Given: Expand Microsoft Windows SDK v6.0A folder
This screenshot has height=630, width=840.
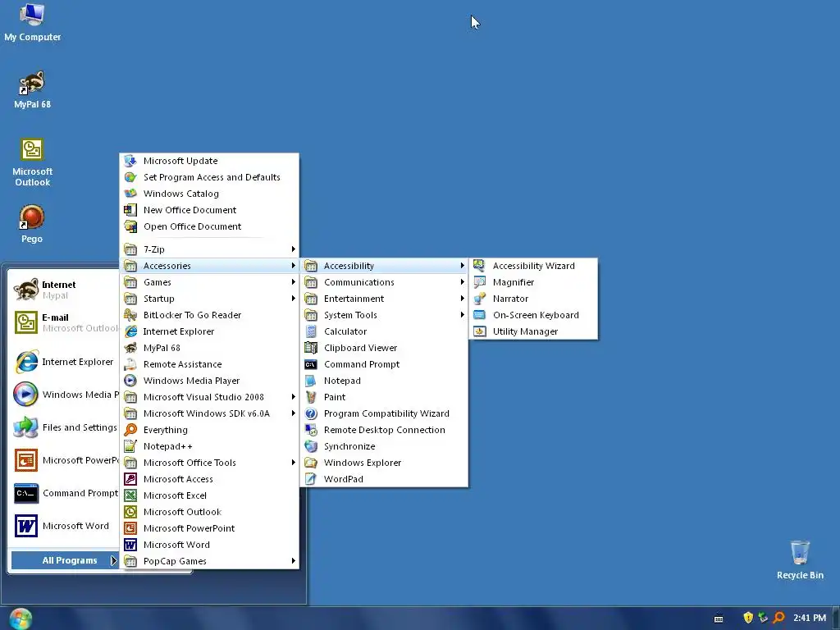Looking at the screenshot, I should [209, 413].
